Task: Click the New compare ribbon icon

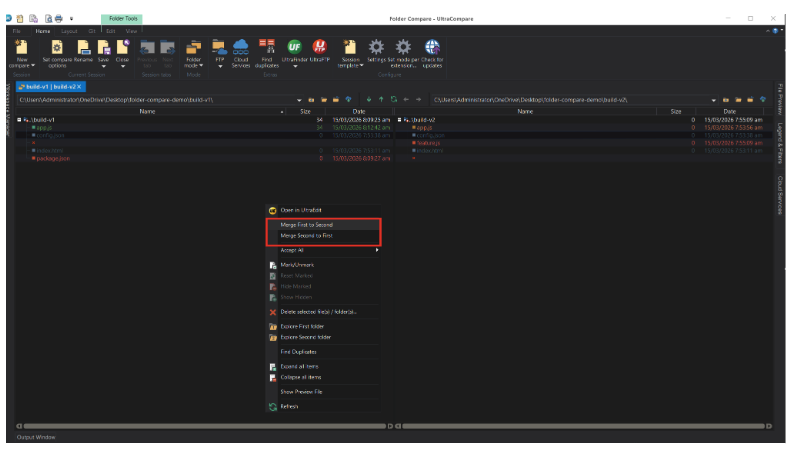Action: 21,47
